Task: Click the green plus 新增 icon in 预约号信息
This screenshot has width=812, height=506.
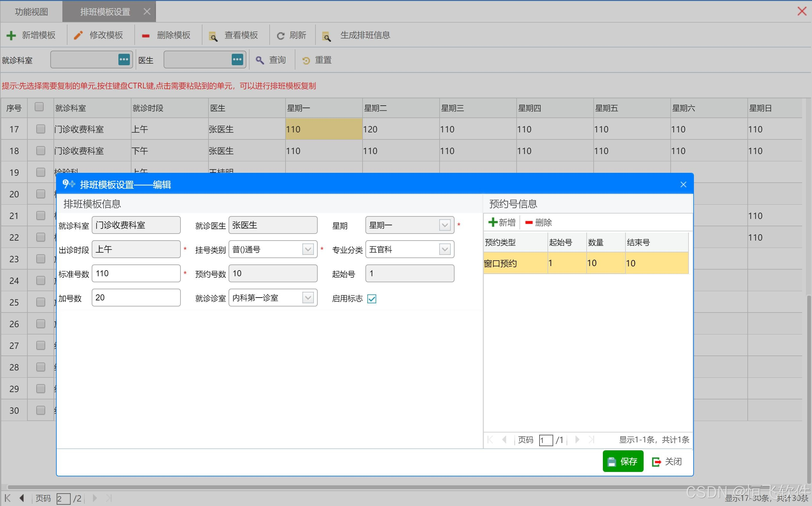Action: click(492, 222)
